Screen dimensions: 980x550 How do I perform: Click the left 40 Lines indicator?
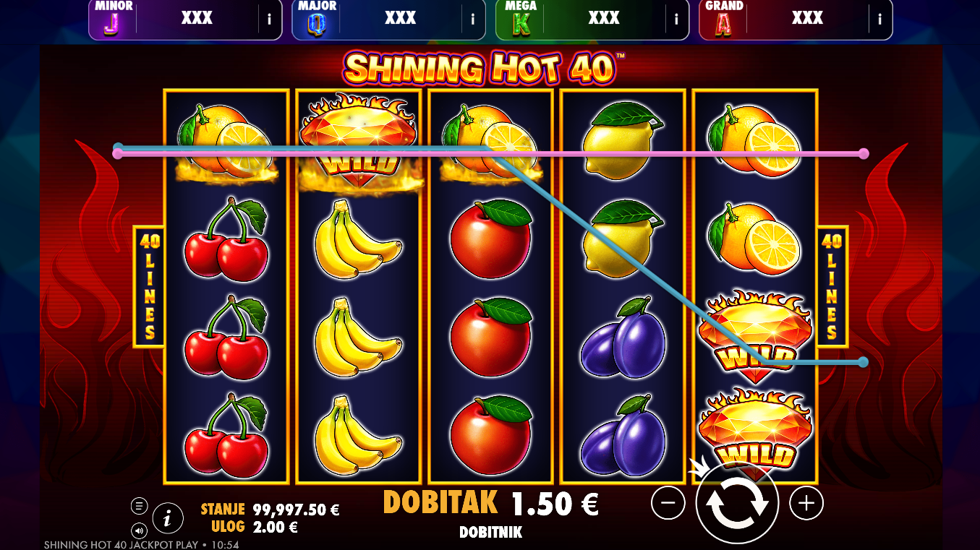(150, 286)
